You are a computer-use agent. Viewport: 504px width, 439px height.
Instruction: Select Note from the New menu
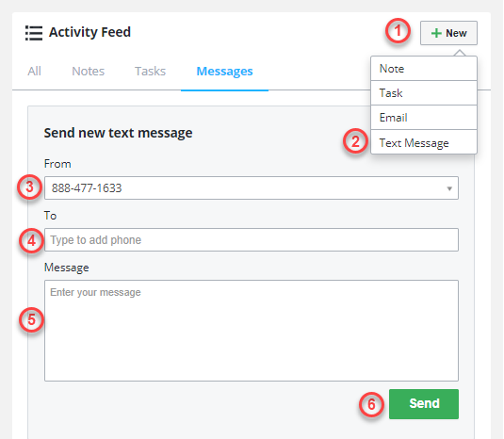[424, 69]
